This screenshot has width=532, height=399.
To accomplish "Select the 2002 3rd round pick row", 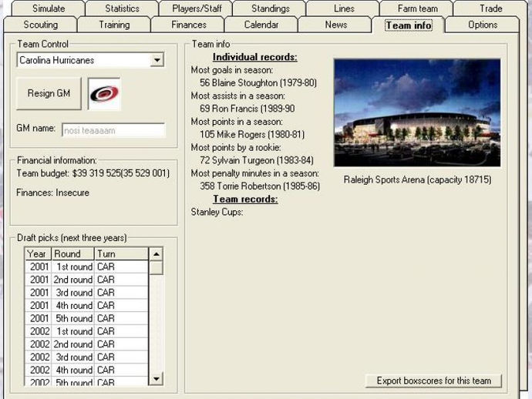I will [x=86, y=357].
